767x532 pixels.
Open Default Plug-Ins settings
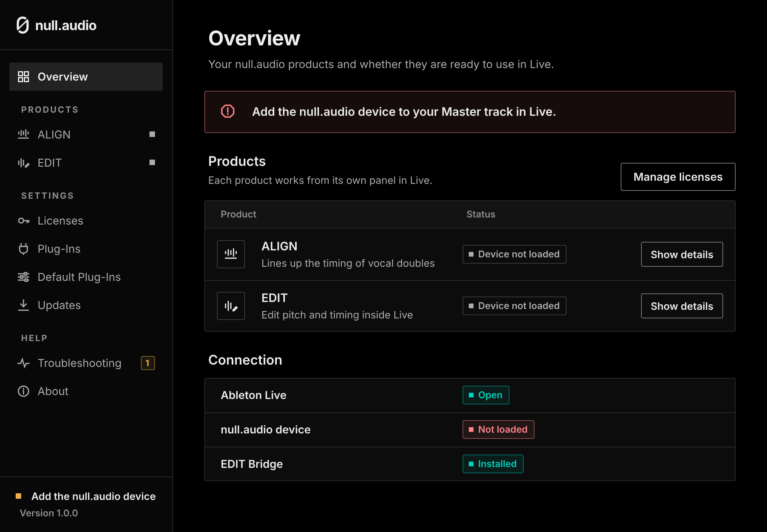[86, 277]
